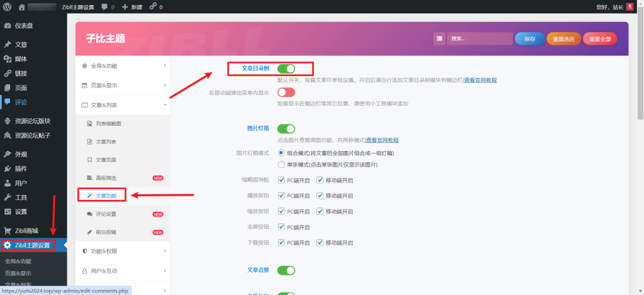Expand the 页面&显示 section
Image resolution: width=644 pixels, height=295 pixels.
(123, 85)
